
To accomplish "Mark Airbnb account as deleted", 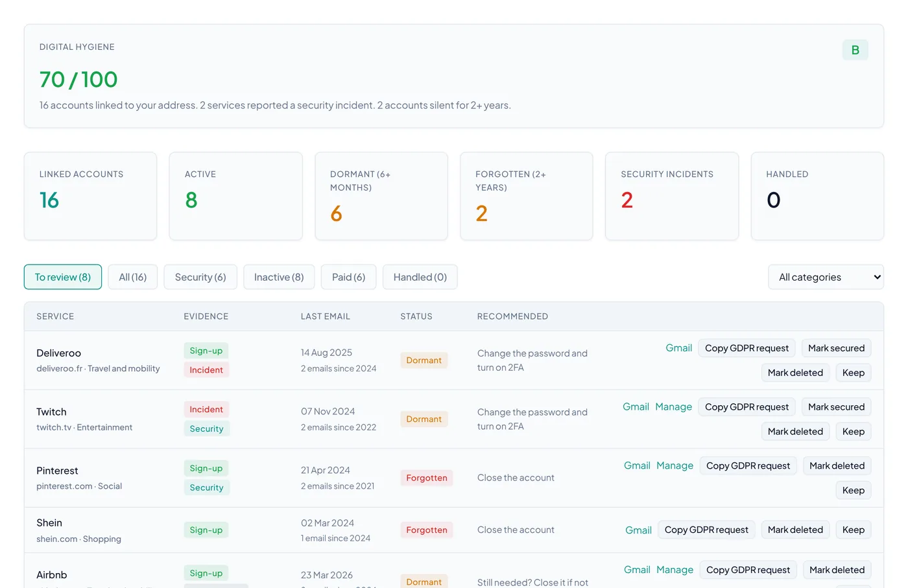I will 837,570.
